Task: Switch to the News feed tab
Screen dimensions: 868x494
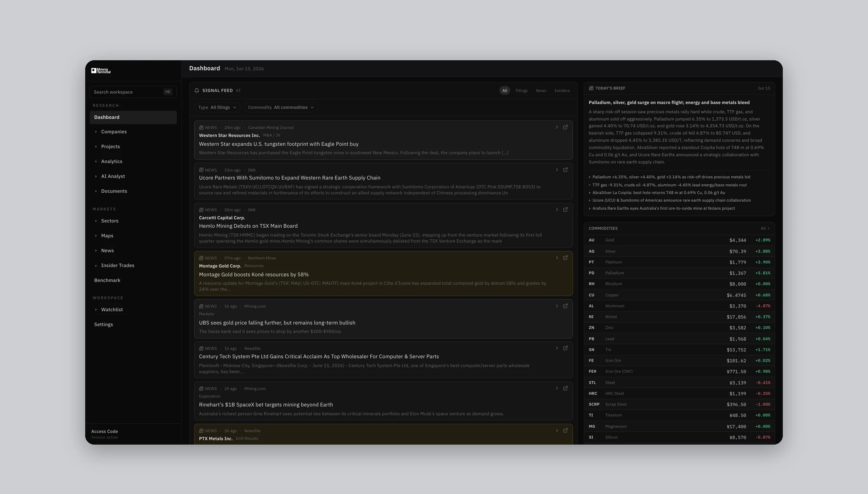Action: coord(541,91)
